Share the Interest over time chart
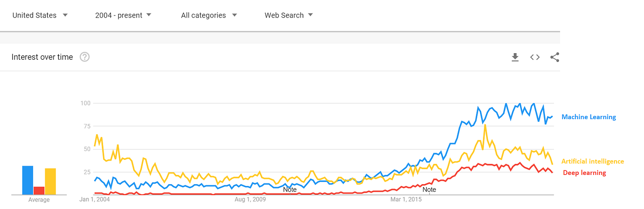Viewport: 644px width, 209px height. point(555,57)
